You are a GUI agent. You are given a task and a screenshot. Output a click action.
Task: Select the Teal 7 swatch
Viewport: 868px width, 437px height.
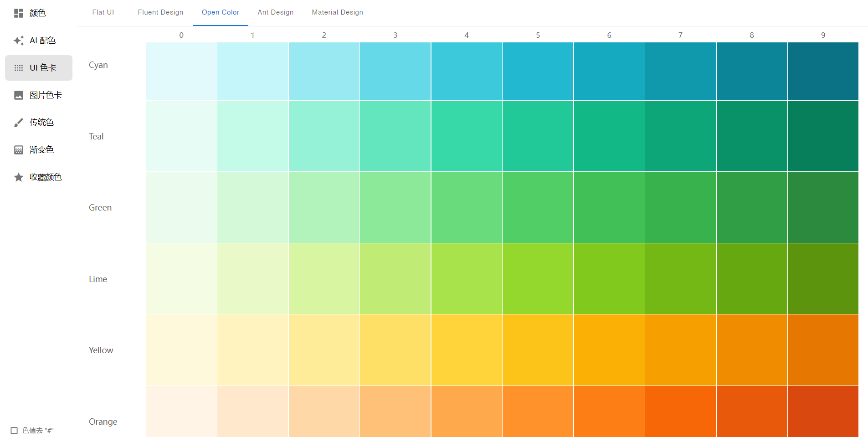click(680, 136)
